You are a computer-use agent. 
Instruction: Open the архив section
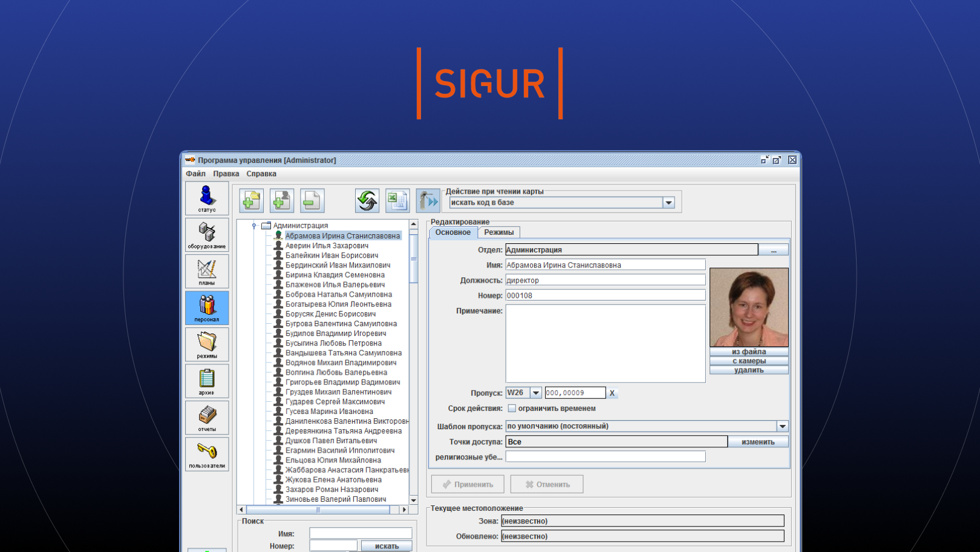206,381
